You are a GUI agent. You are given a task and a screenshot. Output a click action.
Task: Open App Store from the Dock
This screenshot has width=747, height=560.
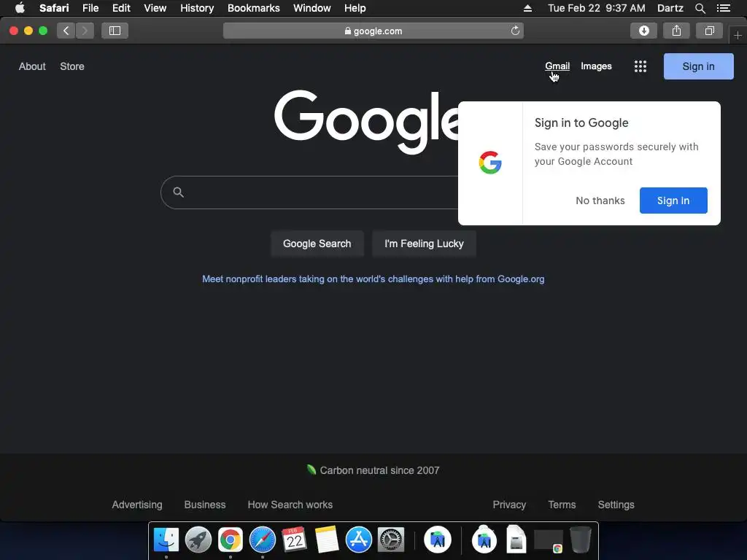click(359, 540)
